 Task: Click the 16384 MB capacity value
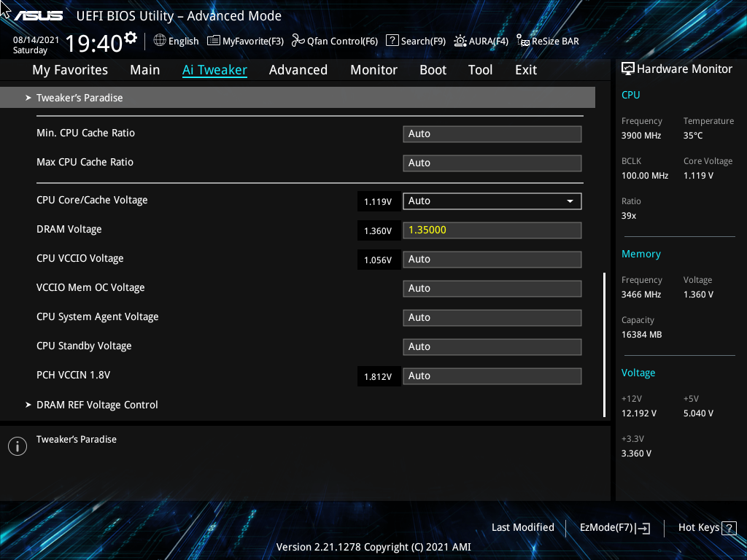tap(641, 335)
